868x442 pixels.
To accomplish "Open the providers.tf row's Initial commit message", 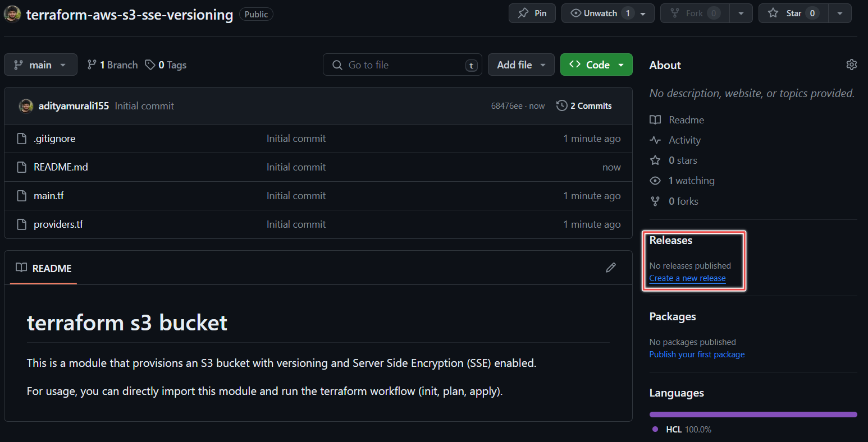I will 296,224.
